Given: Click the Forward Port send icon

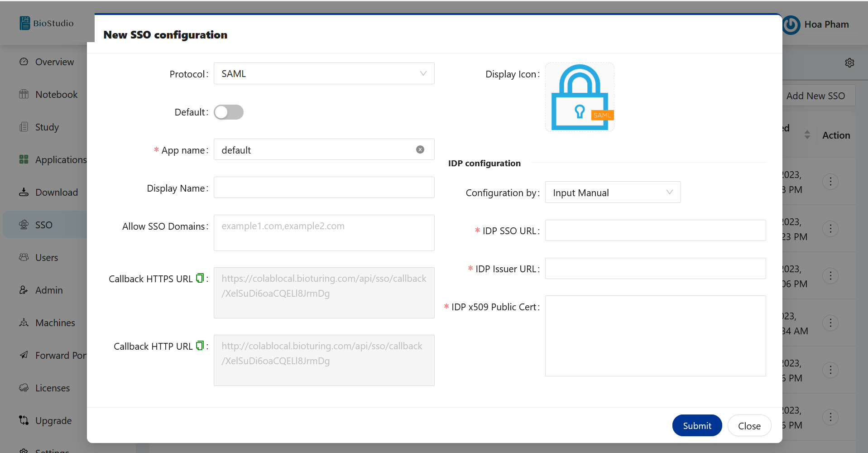Looking at the screenshot, I should [x=24, y=355].
